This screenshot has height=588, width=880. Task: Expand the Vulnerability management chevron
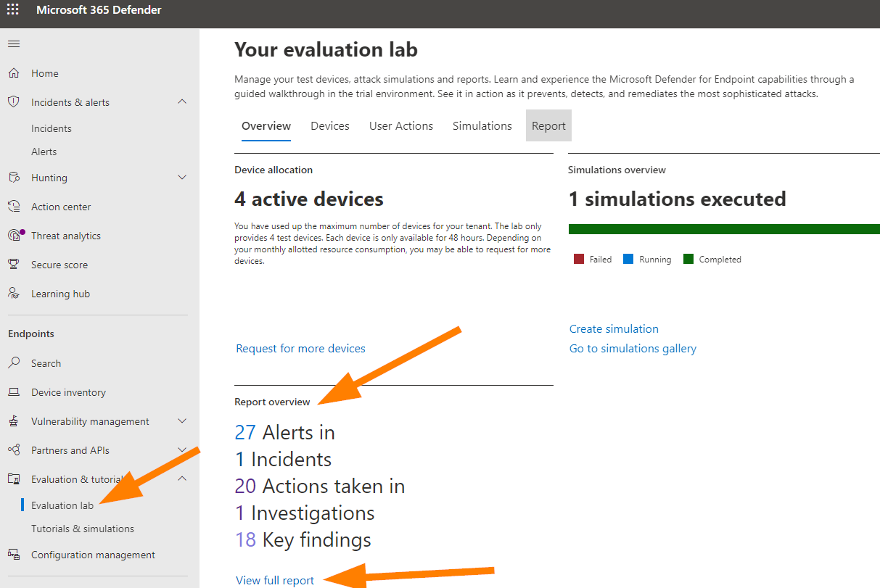pos(182,421)
